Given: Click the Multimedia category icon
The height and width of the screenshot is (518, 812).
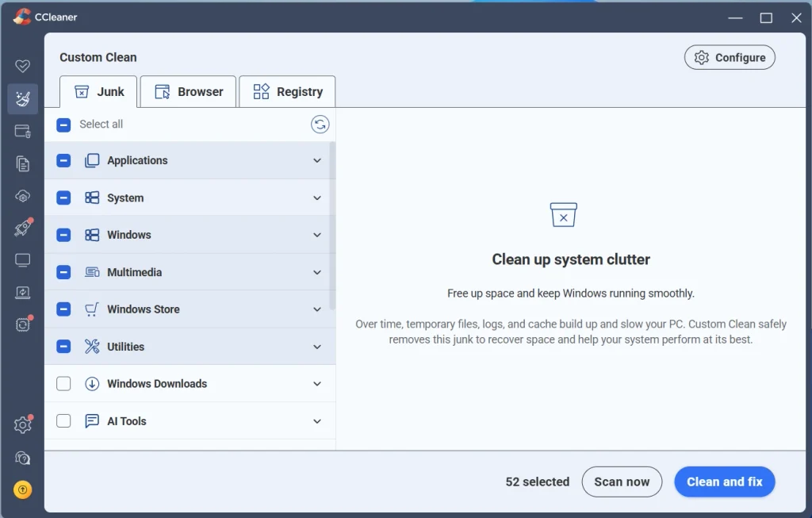Looking at the screenshot, I should click(92, 272).
